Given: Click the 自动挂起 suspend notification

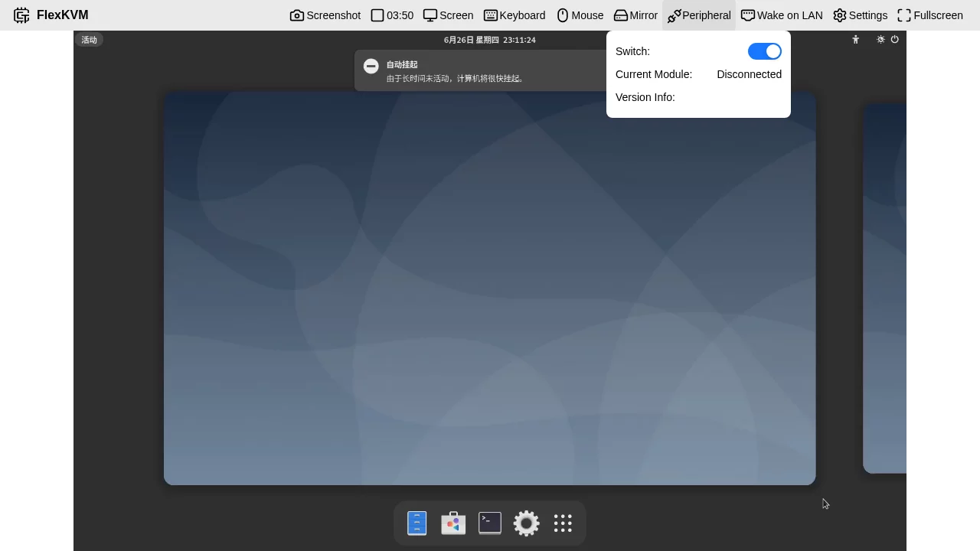Looking at the screenshot, I should pyautogui.click(x=481, y=70).
